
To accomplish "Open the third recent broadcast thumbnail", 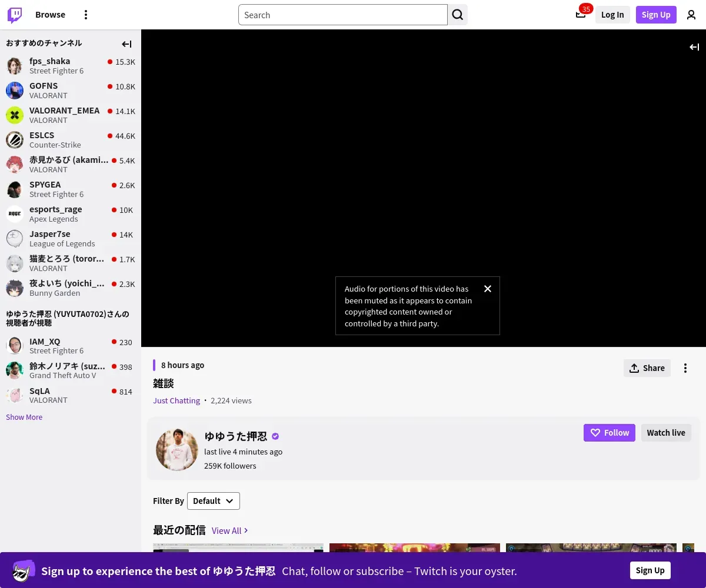I will click(591, 548).
